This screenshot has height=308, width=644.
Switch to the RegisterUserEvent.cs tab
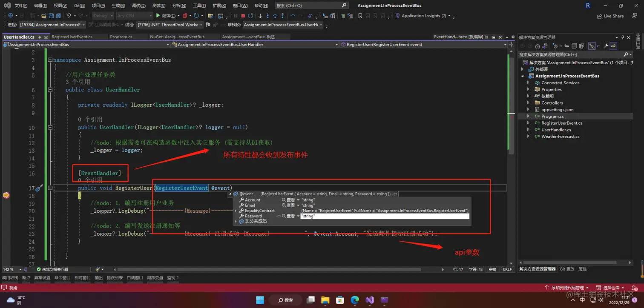click(72, 37)
